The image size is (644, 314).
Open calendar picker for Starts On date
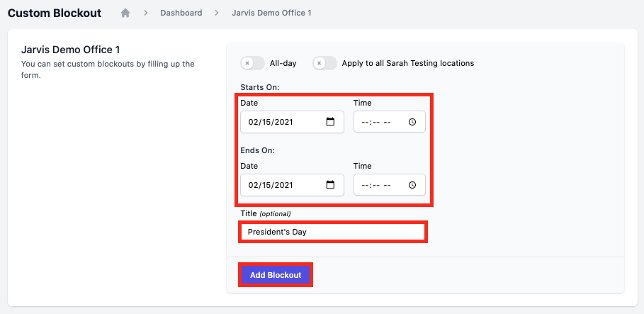pyautogui.click(x=330, y=122)
